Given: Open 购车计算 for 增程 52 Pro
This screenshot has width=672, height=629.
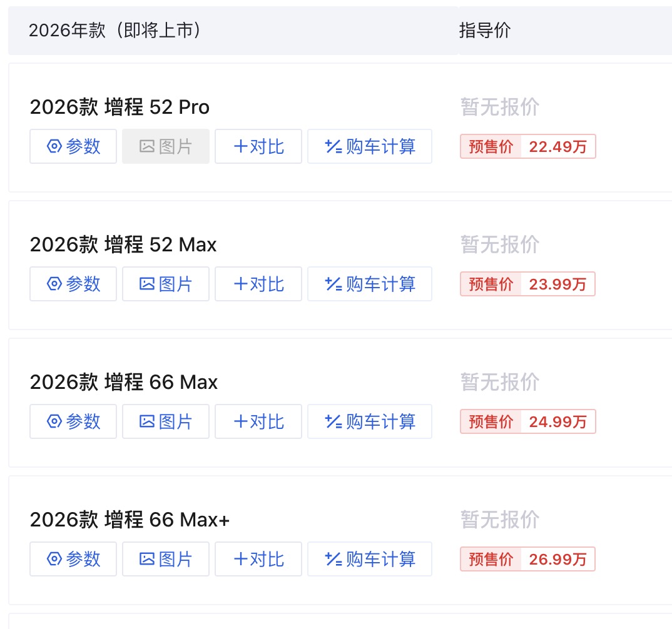Looking at the screenshot, I should (x=370, y=146).
